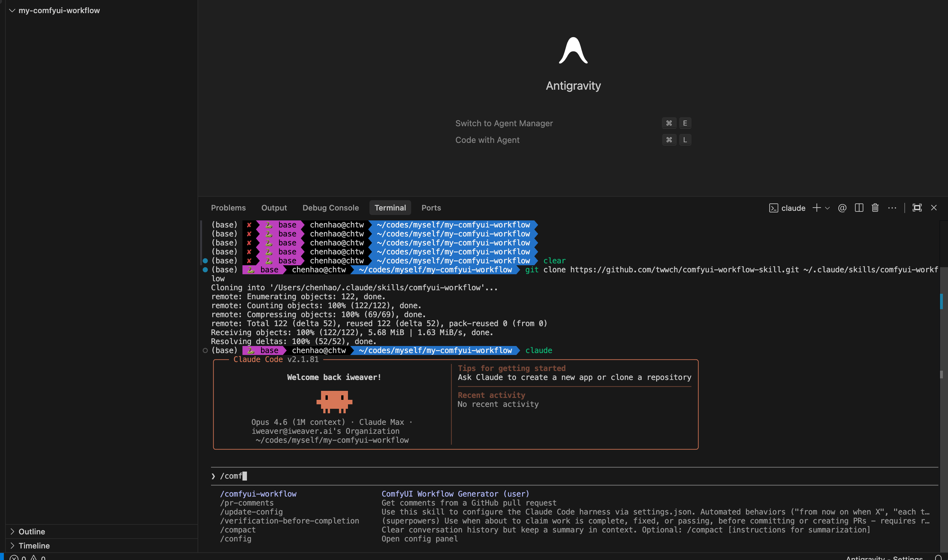The width and height of the screenshot is (948, 560).
Task: Click Code with Agent
Action: [487, 140]
